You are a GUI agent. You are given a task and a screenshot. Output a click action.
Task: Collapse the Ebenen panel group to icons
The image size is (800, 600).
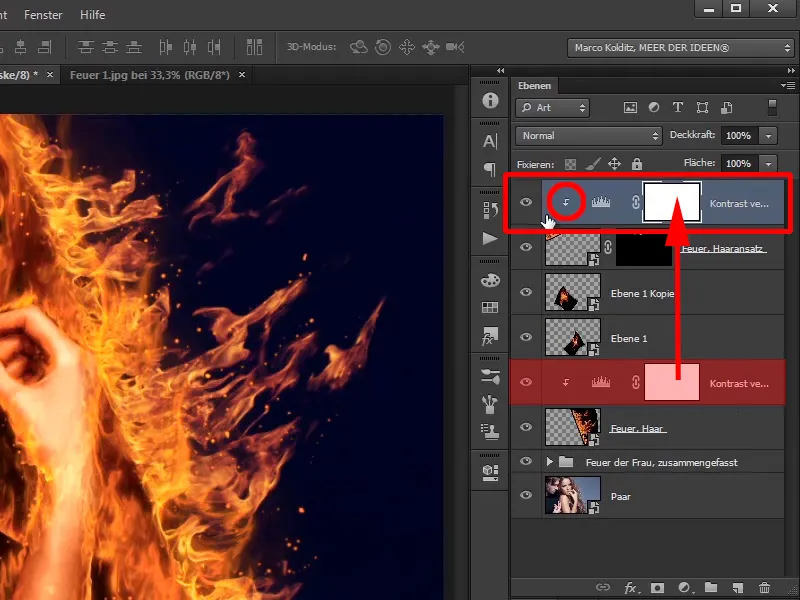pos(791,70)
